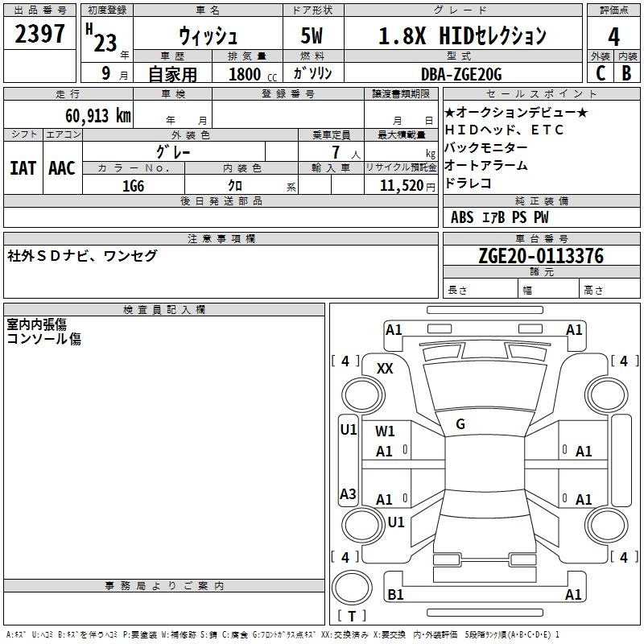The height and width of the screenshot is (644, 644).
Task: Select exterior grade C
Action: [x=601, y=73]
